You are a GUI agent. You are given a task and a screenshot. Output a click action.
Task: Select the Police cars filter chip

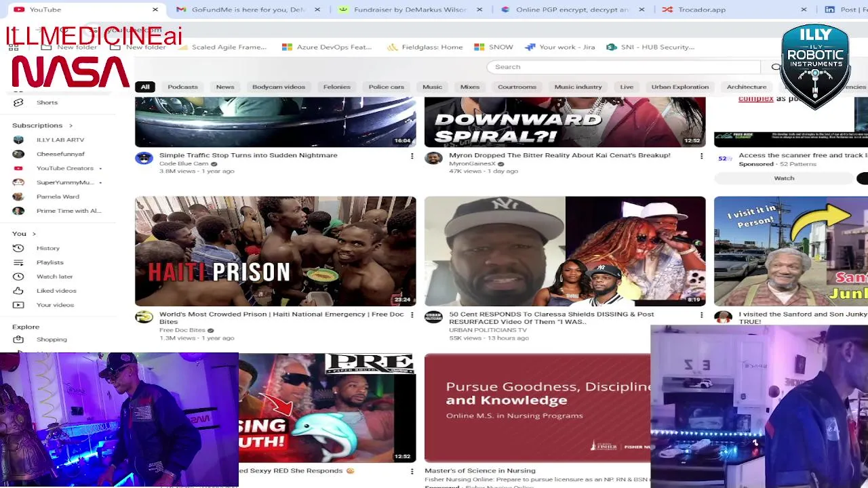pyautogui.click(x=387, y=87)
